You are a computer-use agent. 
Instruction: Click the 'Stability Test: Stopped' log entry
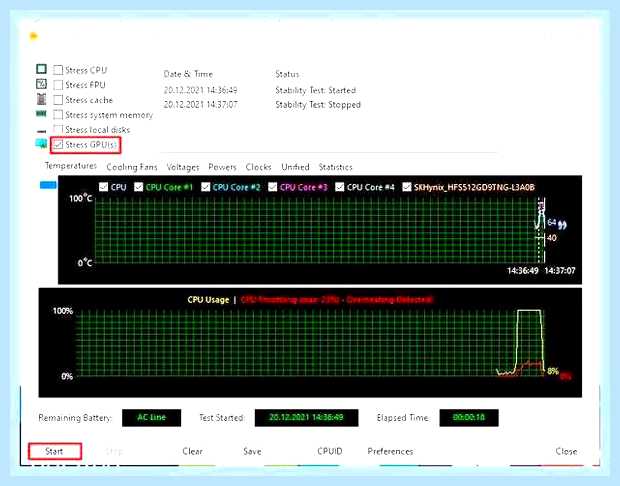point(318,105)
